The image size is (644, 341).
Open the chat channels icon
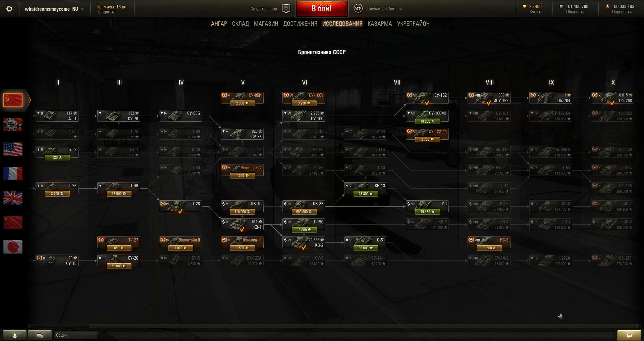click(40, 335)
